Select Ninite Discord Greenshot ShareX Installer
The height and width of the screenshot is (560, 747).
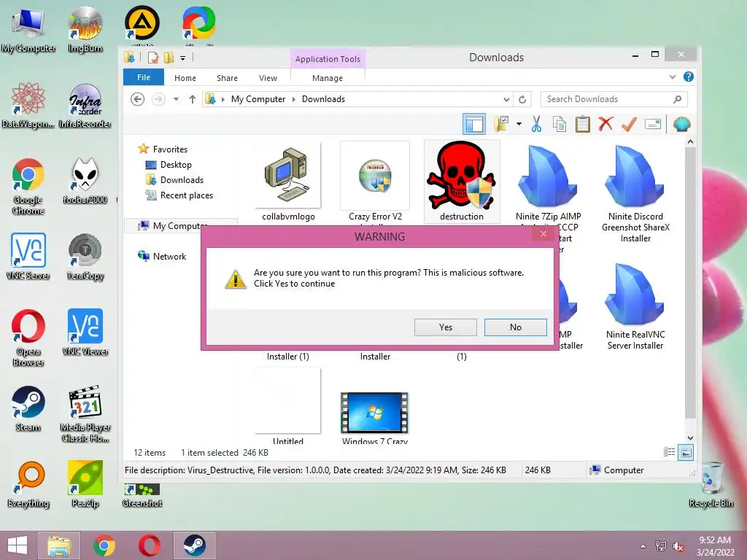point(635,194)
